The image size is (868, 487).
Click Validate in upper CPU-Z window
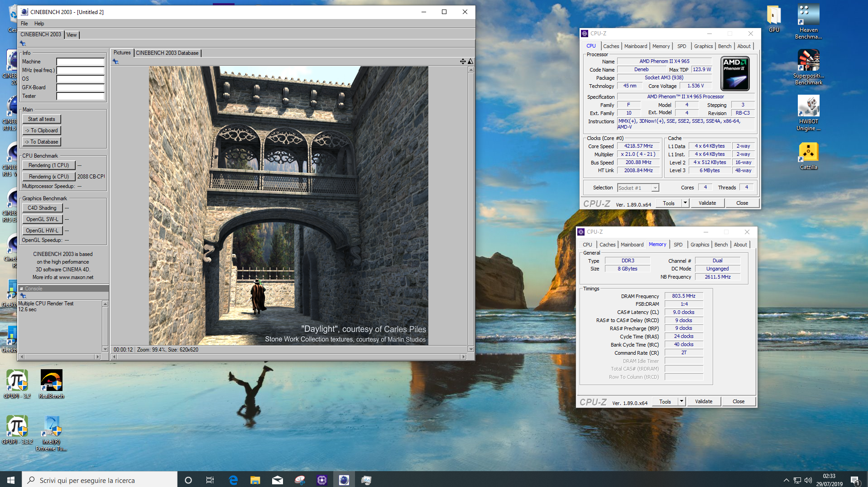707,203
